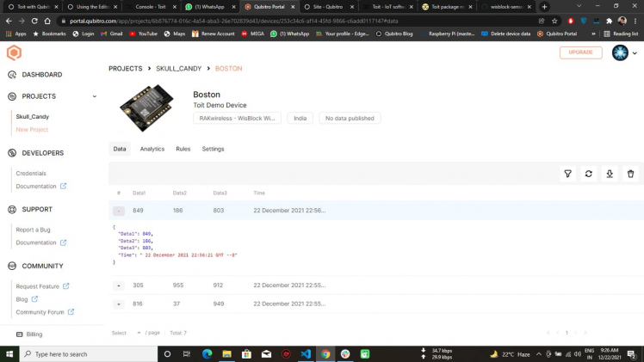This screenshot has height=362, width=644.
Task: Open Developers Documentation link
Action: (41, 186)
